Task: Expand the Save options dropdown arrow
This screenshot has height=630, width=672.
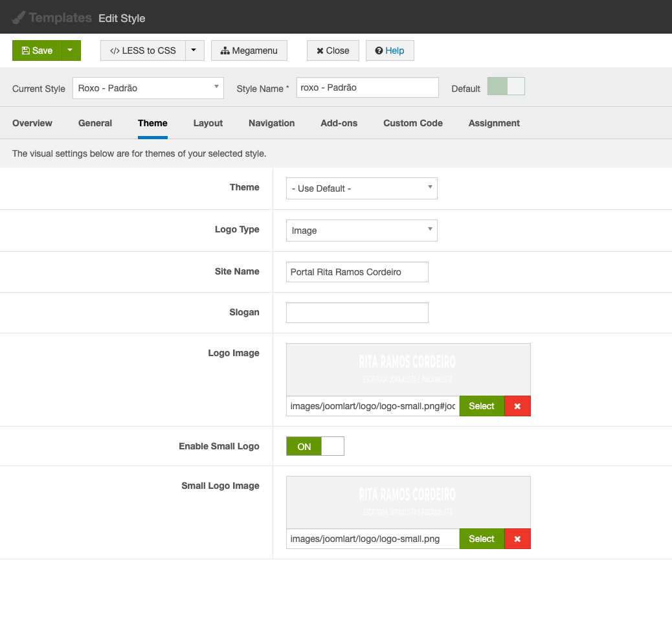Action: 71,51
